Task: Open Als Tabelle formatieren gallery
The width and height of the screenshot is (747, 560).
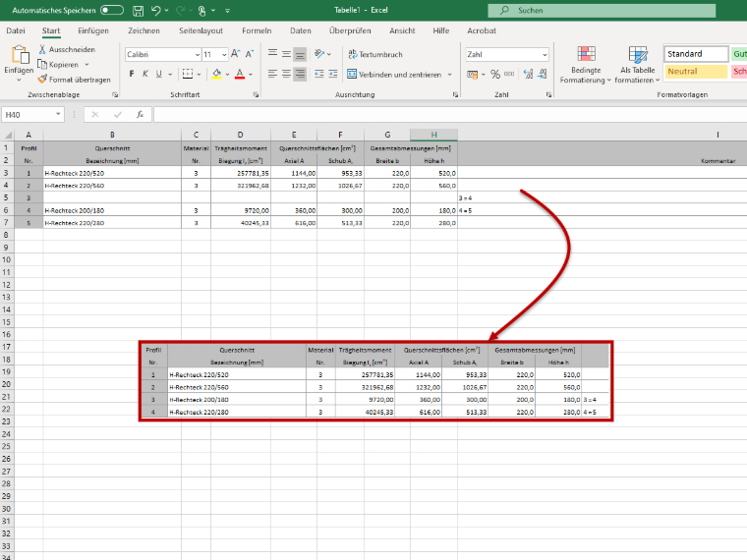Action: coord(638,65)
